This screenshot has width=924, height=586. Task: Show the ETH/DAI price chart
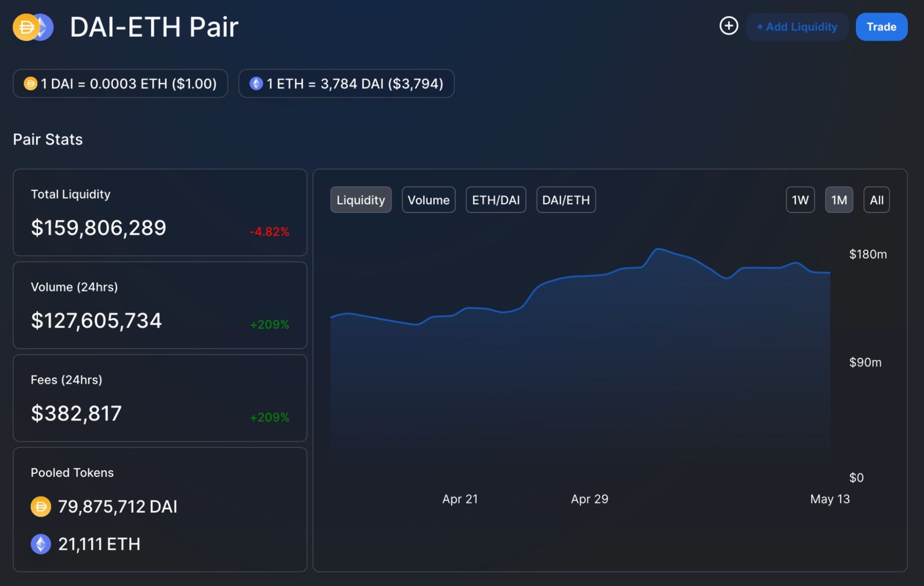496,200
